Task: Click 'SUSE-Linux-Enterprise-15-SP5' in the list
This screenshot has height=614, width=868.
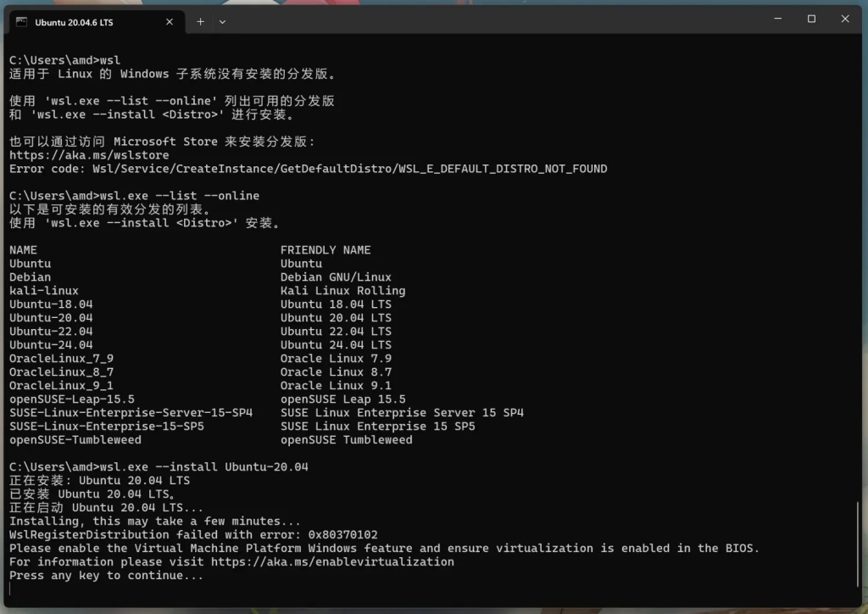Action: (106, 427)
